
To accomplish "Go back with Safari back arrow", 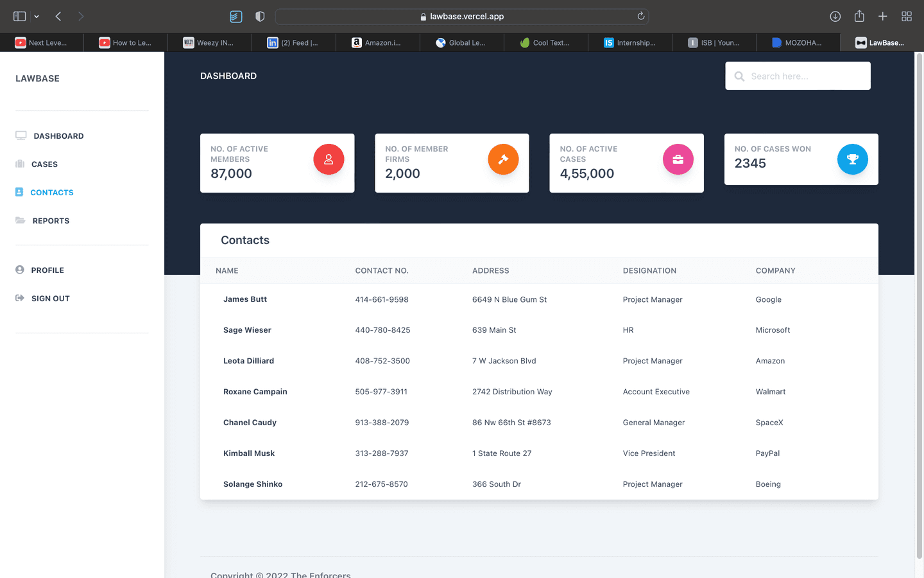I will click(58, 16).
